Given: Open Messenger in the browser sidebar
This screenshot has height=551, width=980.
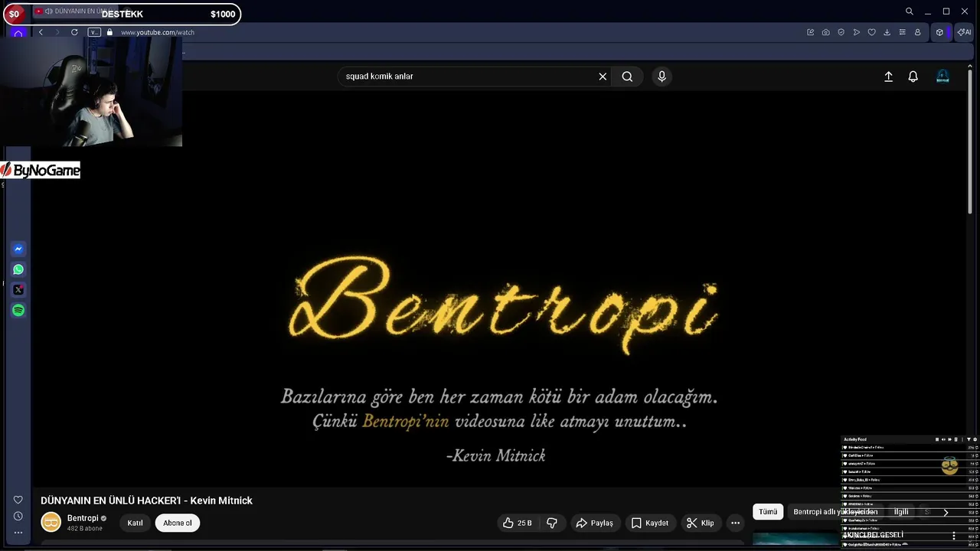Looking at the screenshot, I should (x=18, y=249).
